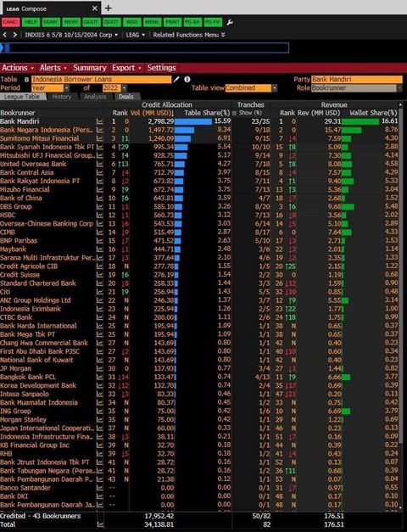This screenshot has width=407, height=532.
Task: Open the Actions dropdown menu
Action: click(18, 68)
